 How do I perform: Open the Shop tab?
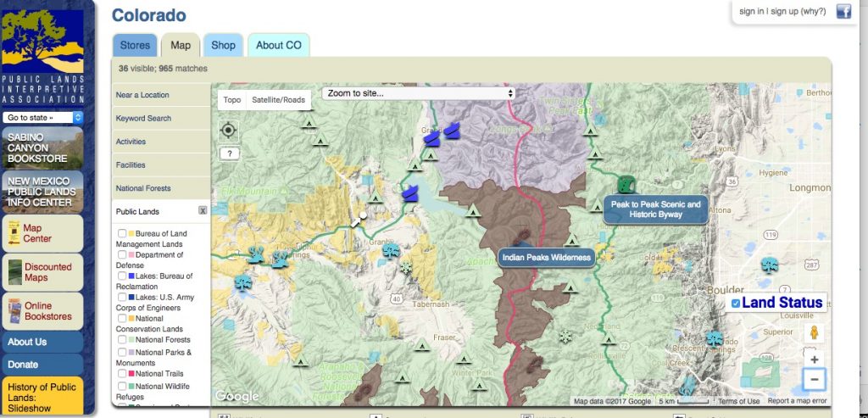(x=223, y=46)
